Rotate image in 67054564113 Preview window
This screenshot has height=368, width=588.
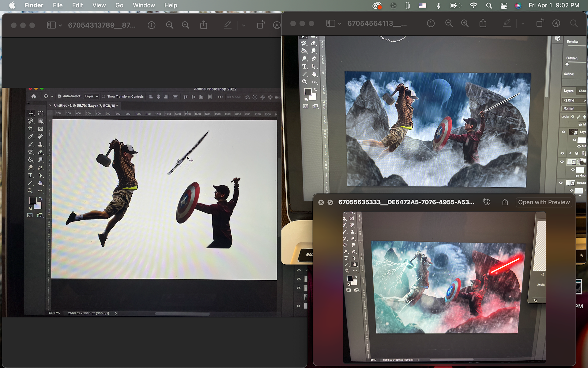click(x=540, y=23)
